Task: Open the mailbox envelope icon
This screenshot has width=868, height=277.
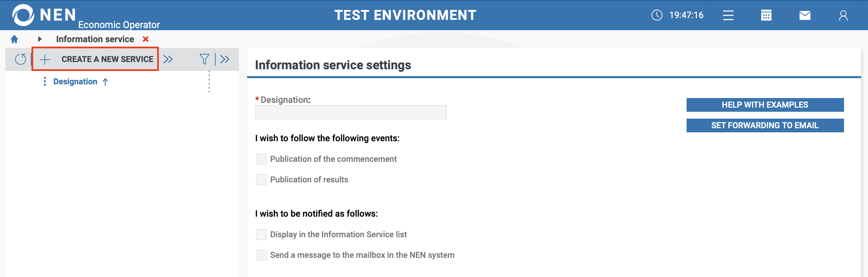Action: point(805,15)
